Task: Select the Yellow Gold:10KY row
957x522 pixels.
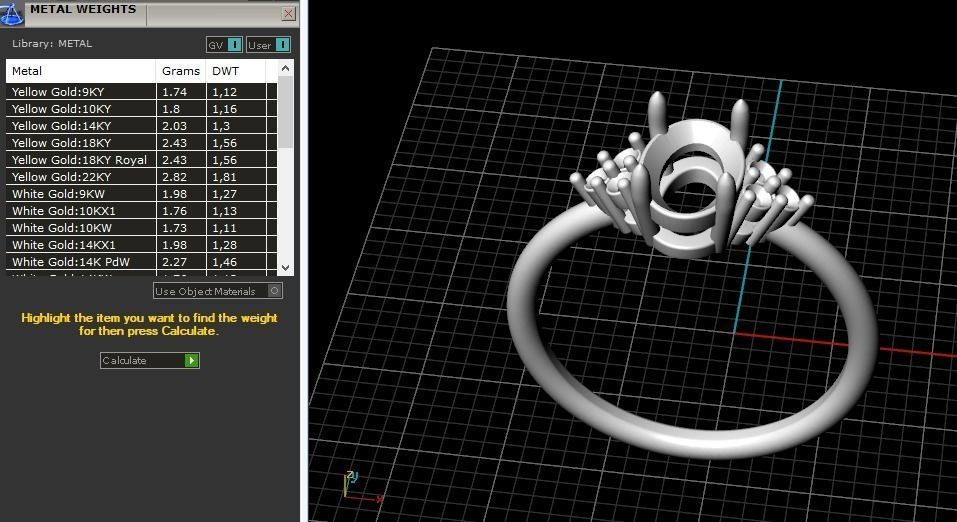Action: pyautogui.click(x=141, y=109)
